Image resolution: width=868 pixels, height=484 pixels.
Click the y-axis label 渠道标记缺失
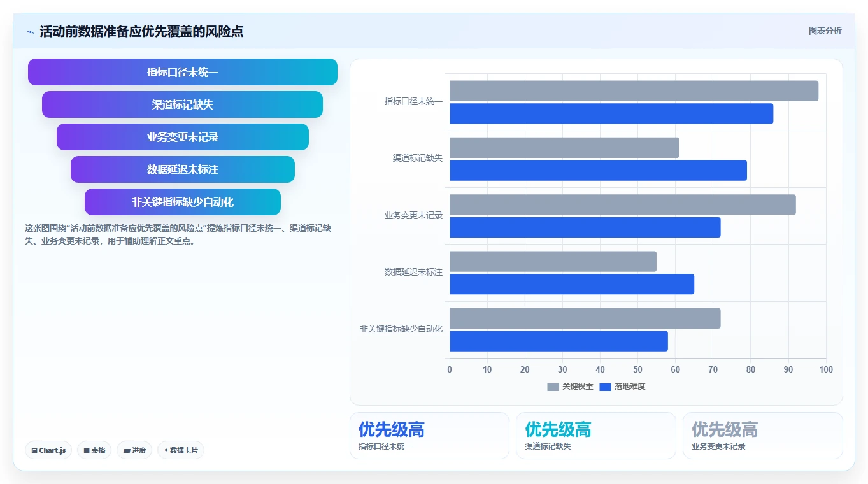click(x=418, y=159)
